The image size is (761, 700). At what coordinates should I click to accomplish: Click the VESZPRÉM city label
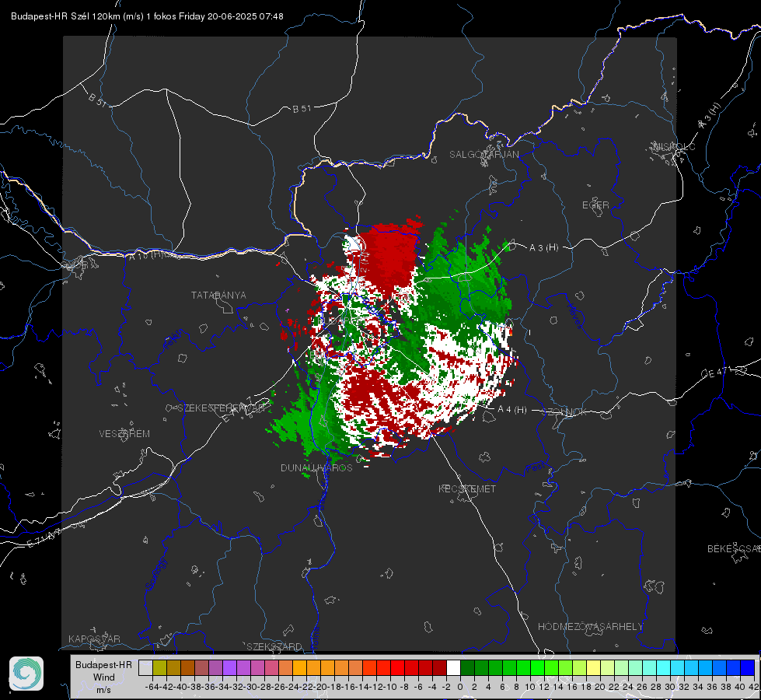(x=124, y=434)
